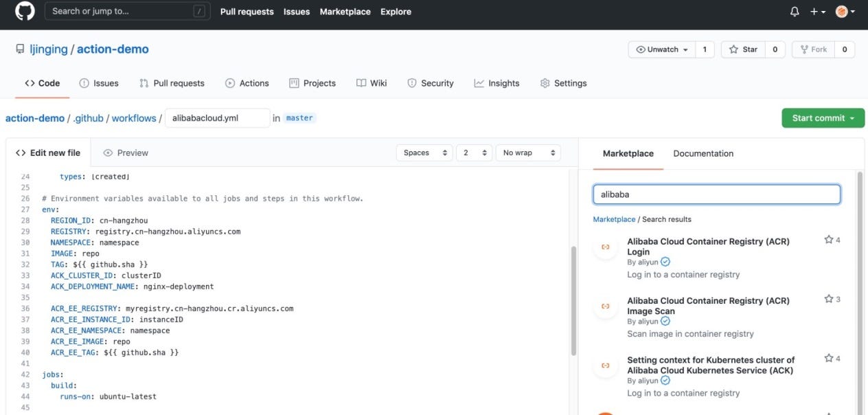Select the Marketplace sidebar tab
Screen dimensions: 868x415
(x=628, y=153)
